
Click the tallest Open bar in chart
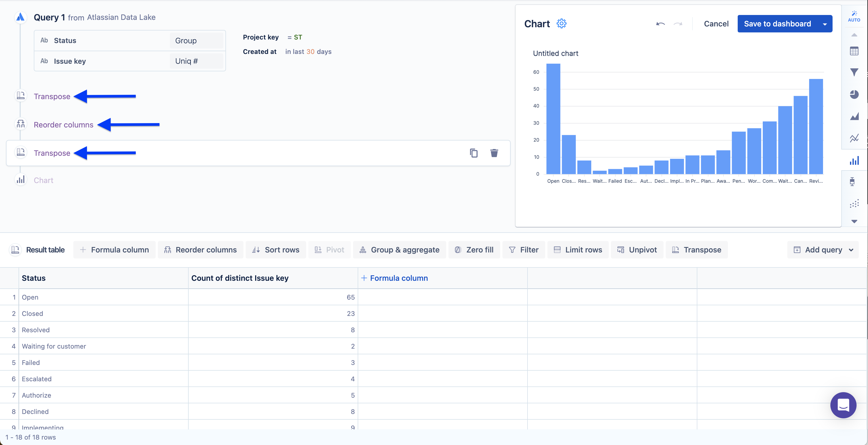[553, 118]
